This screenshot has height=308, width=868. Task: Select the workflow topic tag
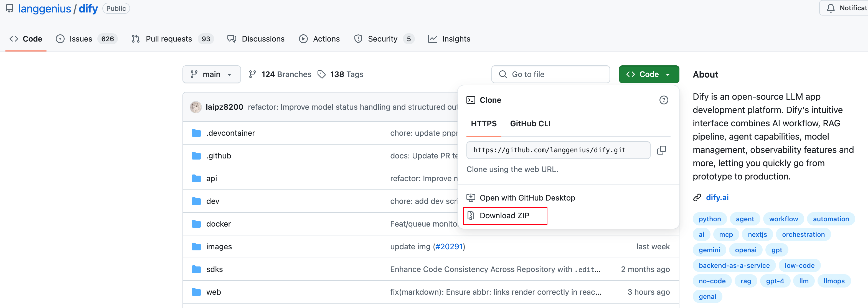pos(783,219)
